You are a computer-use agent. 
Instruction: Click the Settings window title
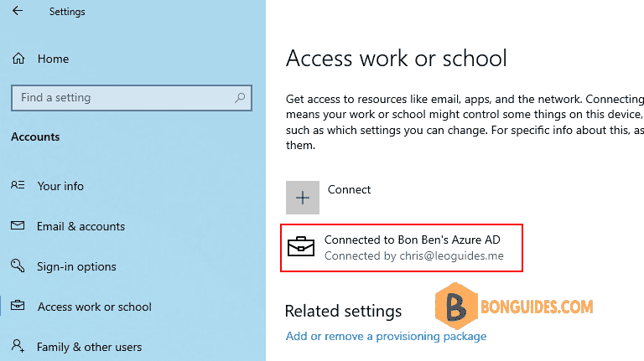[67, 12]
